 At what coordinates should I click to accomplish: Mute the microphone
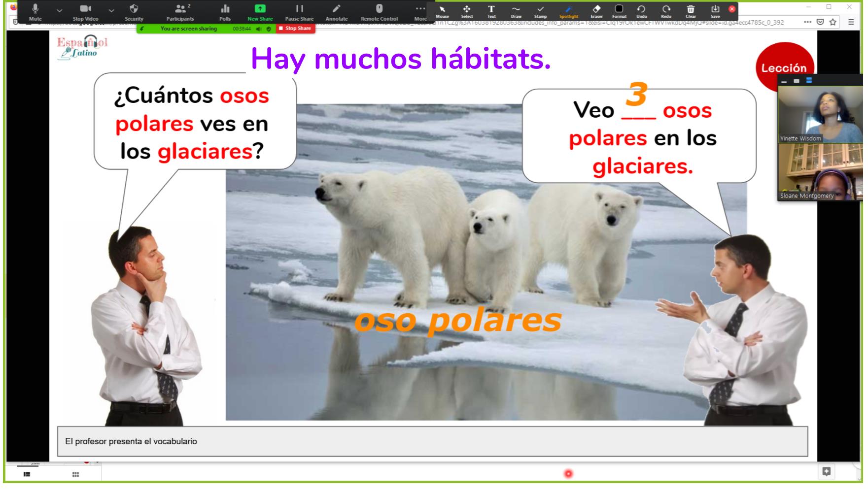pyautogui.click(x=35, y=12)
